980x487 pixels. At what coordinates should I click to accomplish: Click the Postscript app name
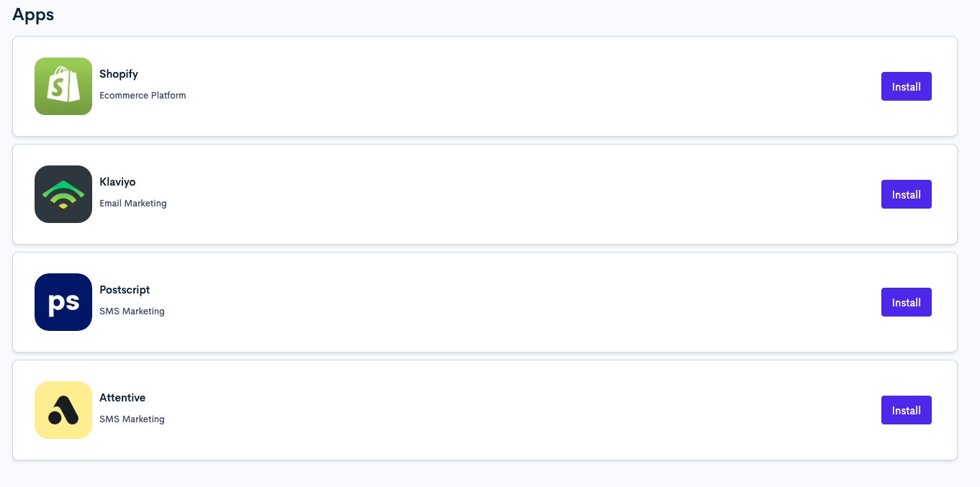click(125, 290)
